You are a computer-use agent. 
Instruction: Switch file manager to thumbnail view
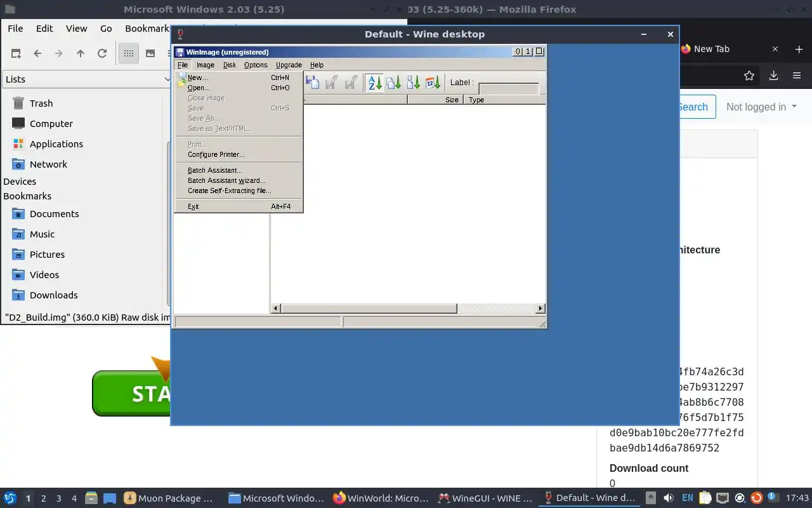150,53
